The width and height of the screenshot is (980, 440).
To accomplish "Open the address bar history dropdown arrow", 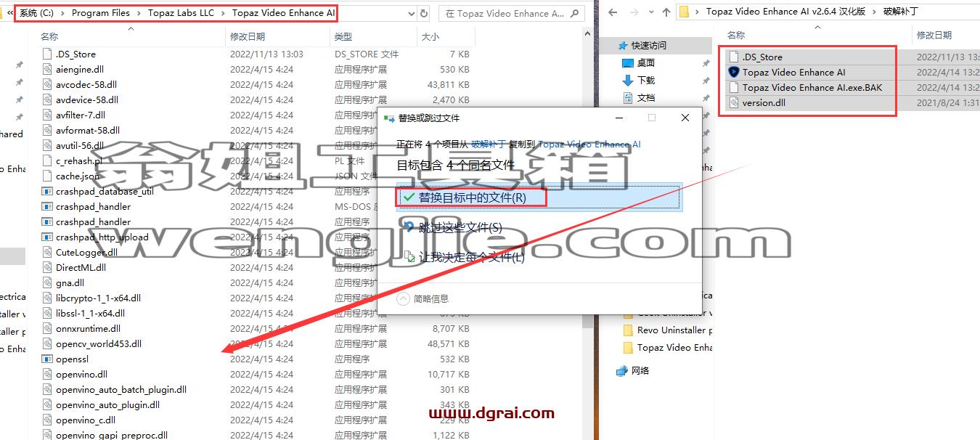I will [x=411, y=13].
